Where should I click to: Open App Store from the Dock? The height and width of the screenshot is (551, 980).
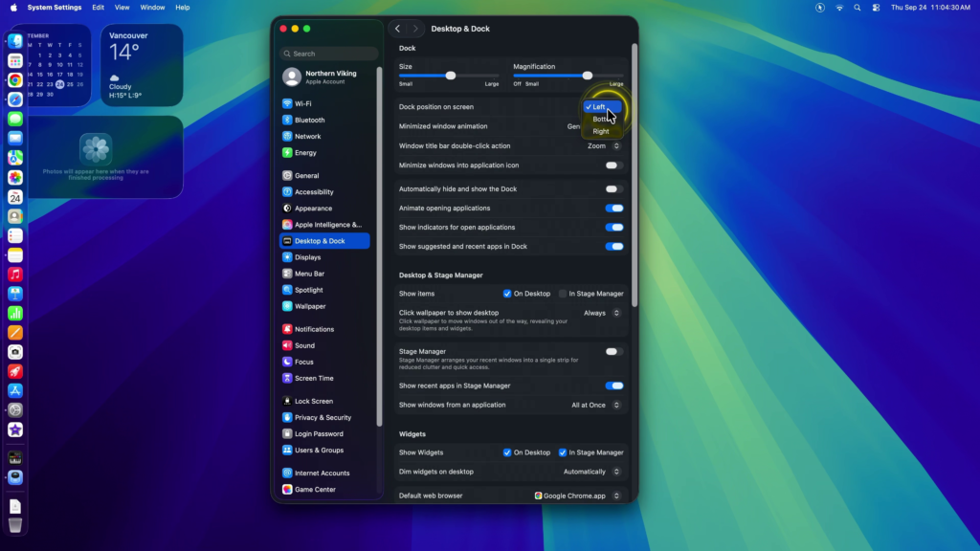pos(15,391)
